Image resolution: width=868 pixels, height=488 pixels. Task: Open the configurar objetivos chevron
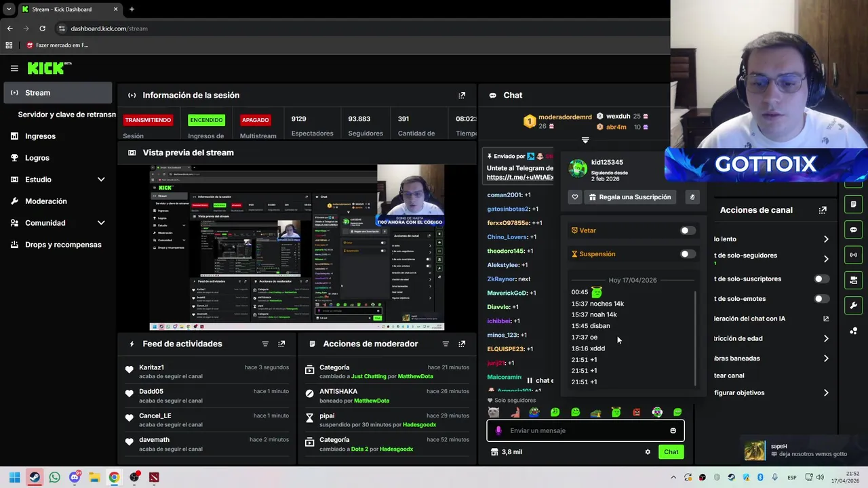(x=826, y=392)
